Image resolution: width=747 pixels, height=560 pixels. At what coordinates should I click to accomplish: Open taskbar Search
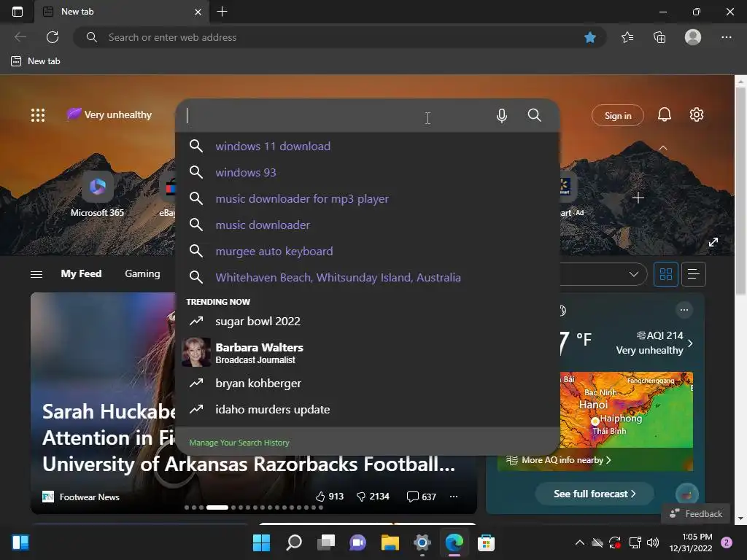coord(294,542)
